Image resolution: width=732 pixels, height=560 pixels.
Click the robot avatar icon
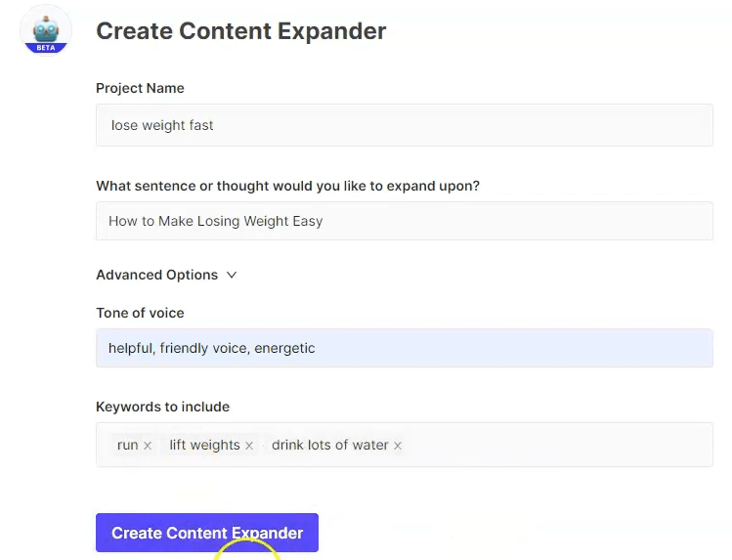click(x=46, y=30)
